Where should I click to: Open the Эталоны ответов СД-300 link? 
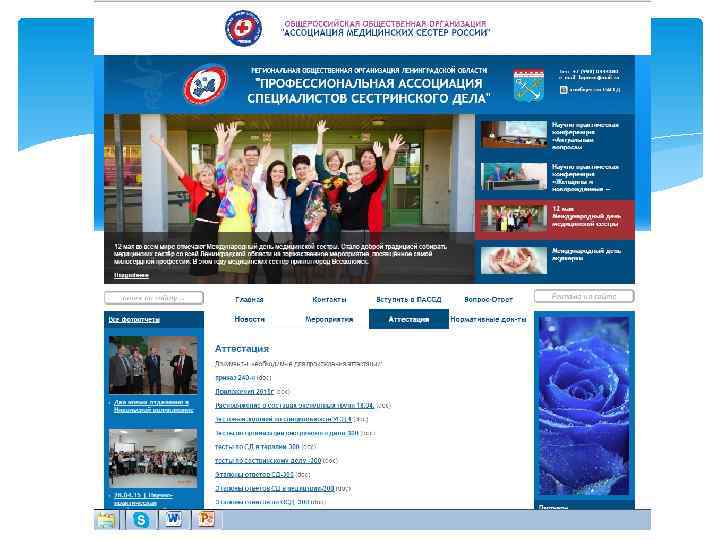[254, 474]
